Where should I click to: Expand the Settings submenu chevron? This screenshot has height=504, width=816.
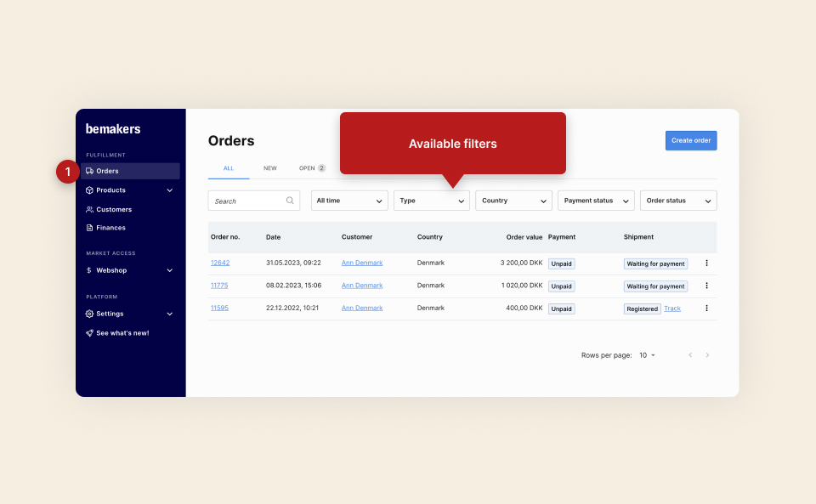coord(170,314)
